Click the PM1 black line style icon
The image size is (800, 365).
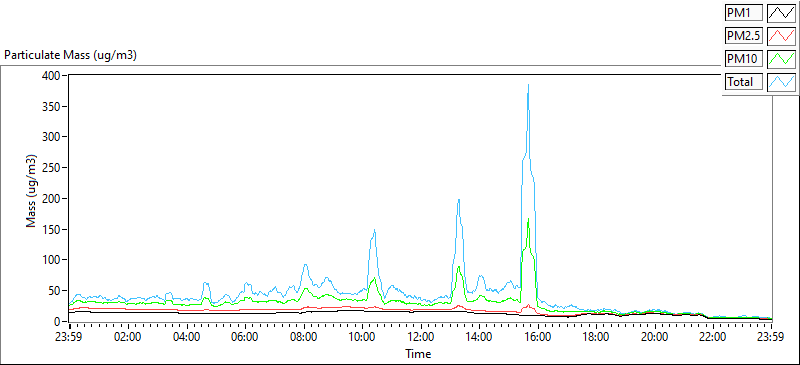pos(782,13)
